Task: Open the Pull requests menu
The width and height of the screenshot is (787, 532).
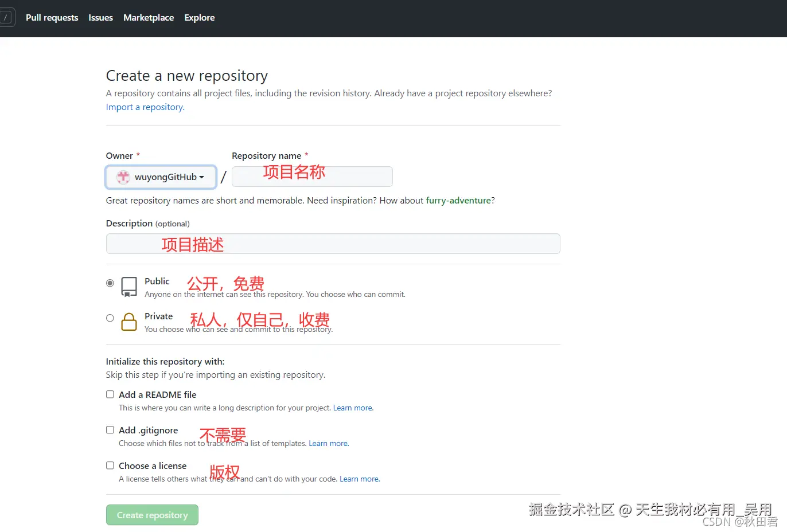Action: pos(52,17)
